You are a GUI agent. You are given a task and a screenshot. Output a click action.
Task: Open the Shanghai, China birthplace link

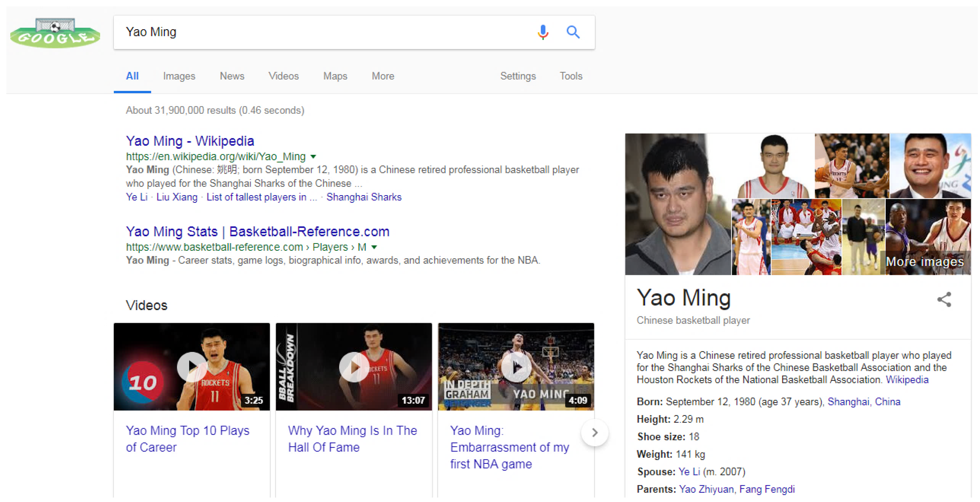coord(864,402)
